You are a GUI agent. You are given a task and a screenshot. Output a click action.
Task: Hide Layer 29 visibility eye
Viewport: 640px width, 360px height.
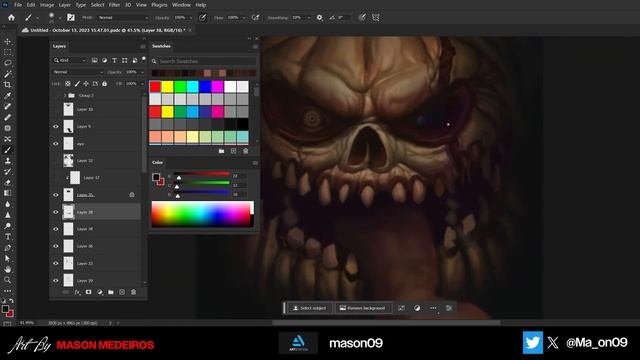(56, 281)
